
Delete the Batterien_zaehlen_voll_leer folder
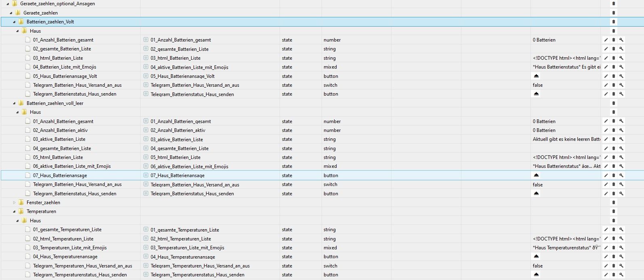tap(614, 103)
